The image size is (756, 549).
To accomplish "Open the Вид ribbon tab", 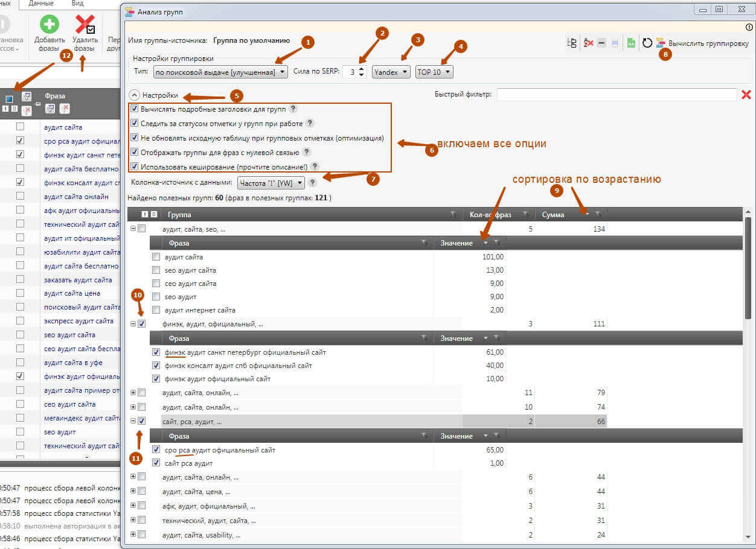I will [77, 4].
